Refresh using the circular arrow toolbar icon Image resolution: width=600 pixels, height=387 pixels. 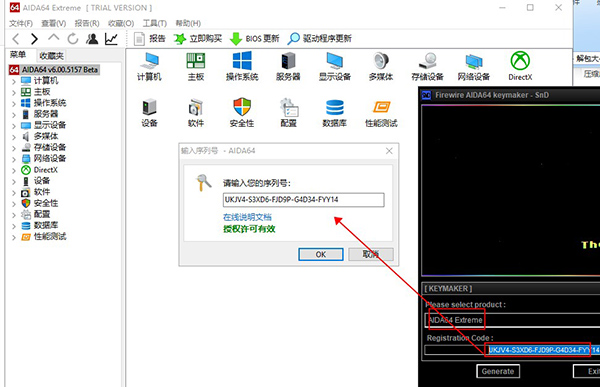coord(73,39)
